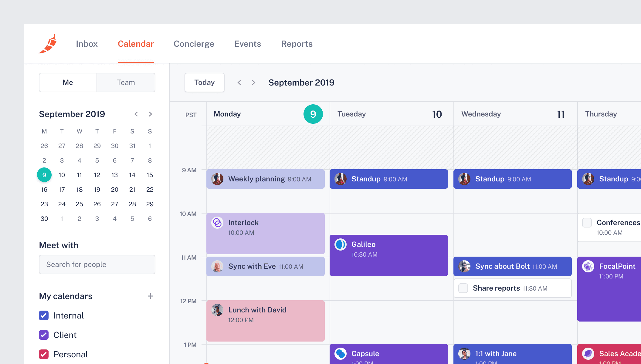The width and height of the screenshot is (641, 364).
Task: Click avatar on Sync with Eve event
Action: pos(217,266)
